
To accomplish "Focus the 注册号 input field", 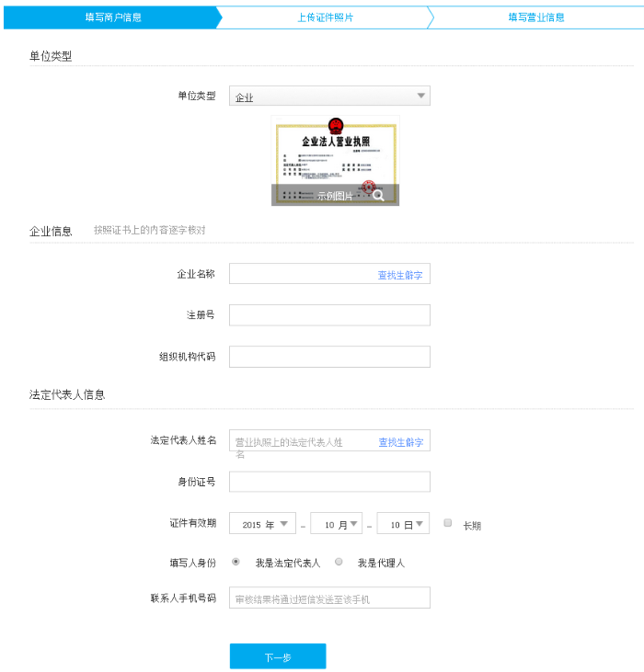I will click(x=329, y=315).
